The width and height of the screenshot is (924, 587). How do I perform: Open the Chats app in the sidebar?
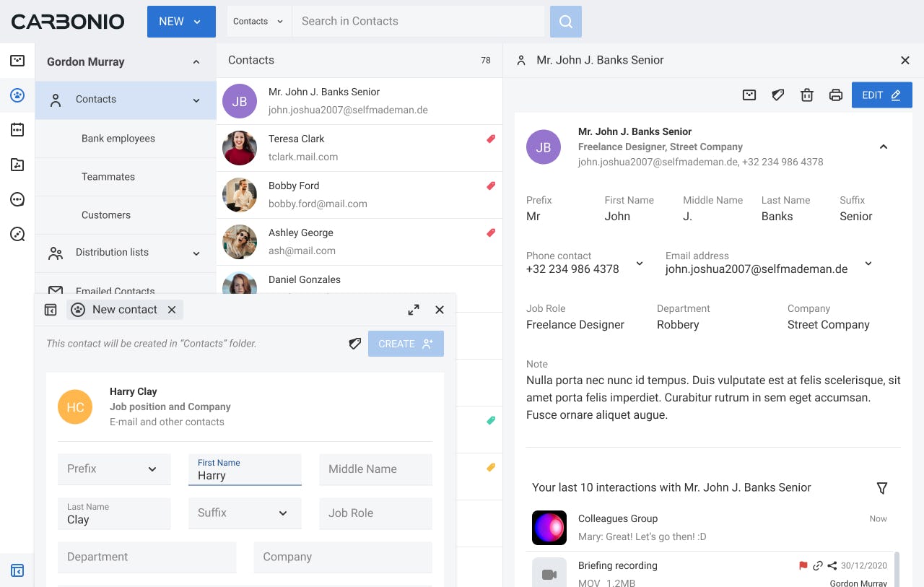pyautogui.click(x=17, y=199)
